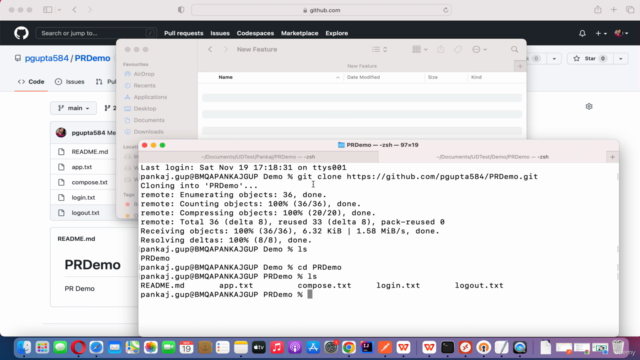Viewport: 640px width, 360px height.
Task: Open Marketplace in GitHub header
Action: [x=300, y=33]
